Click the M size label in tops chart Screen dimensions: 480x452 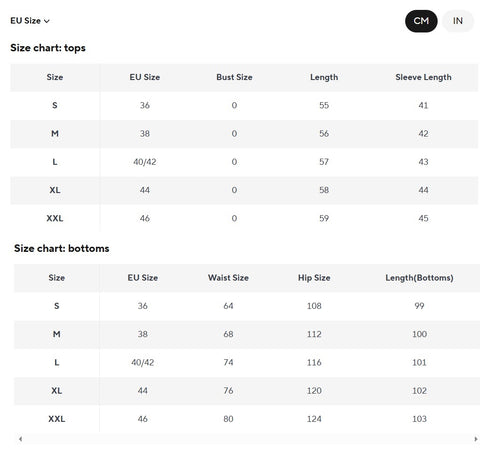coord(55,134)
